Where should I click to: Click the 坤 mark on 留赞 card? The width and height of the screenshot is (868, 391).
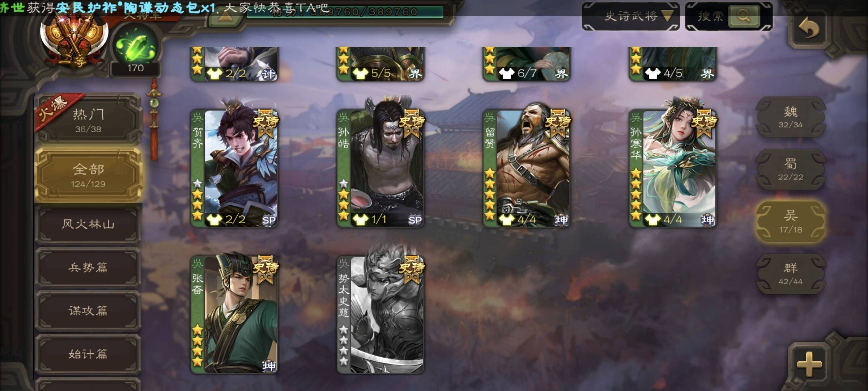click(561, 220)
